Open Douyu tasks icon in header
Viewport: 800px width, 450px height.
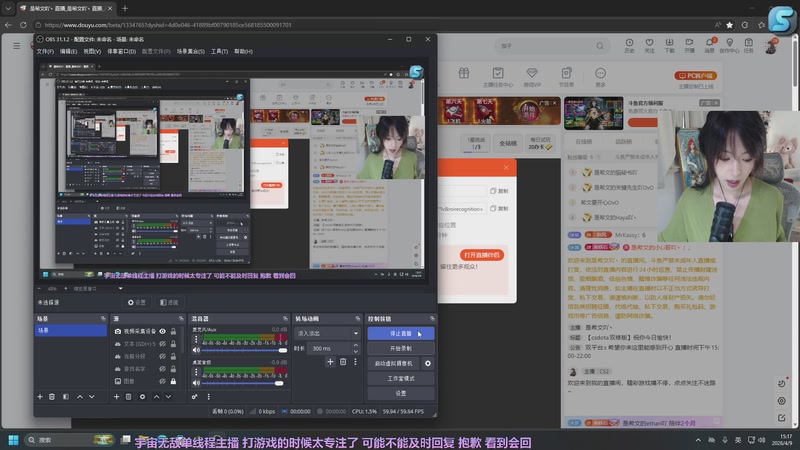[748, 45]
